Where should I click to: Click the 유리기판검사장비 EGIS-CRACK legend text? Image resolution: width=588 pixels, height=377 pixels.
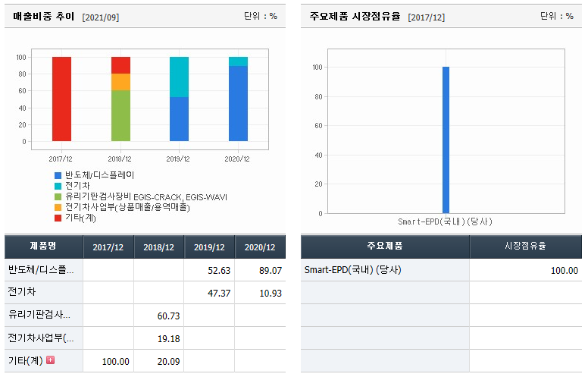click(x=146, y=196)
